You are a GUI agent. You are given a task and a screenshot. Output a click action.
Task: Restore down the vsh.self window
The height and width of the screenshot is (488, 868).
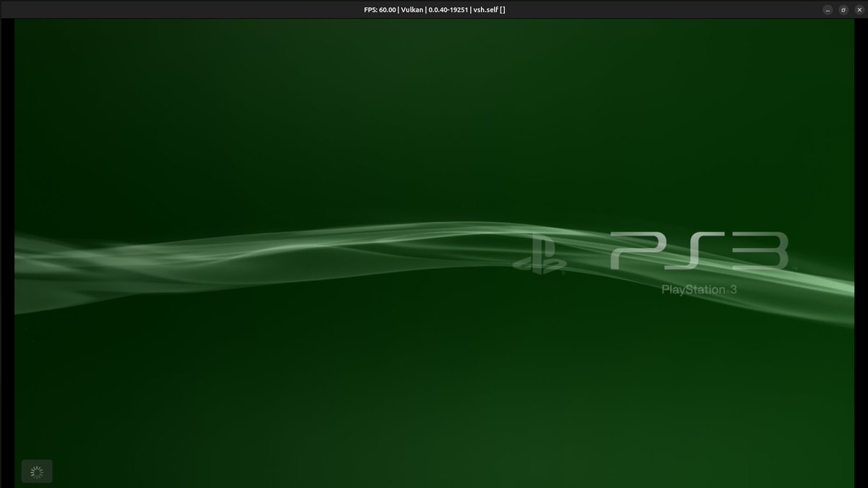(843, 10)
